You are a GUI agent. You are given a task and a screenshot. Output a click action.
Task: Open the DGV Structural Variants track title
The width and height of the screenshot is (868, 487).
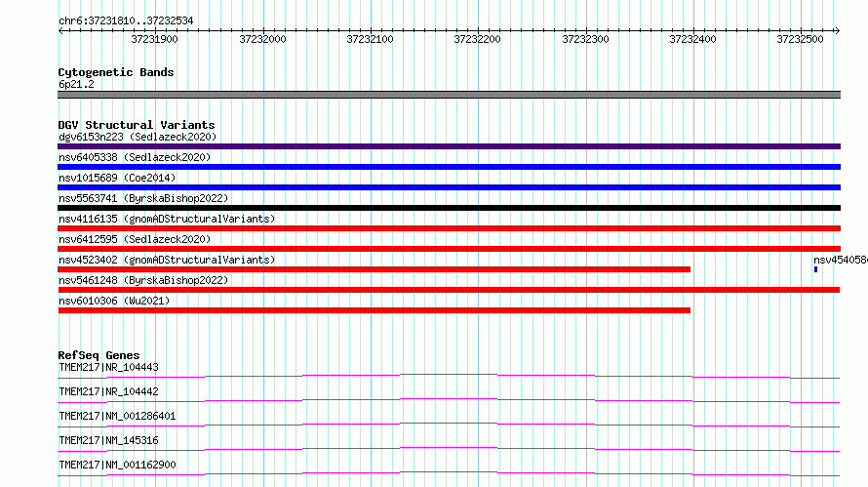(x=137, y=125)
